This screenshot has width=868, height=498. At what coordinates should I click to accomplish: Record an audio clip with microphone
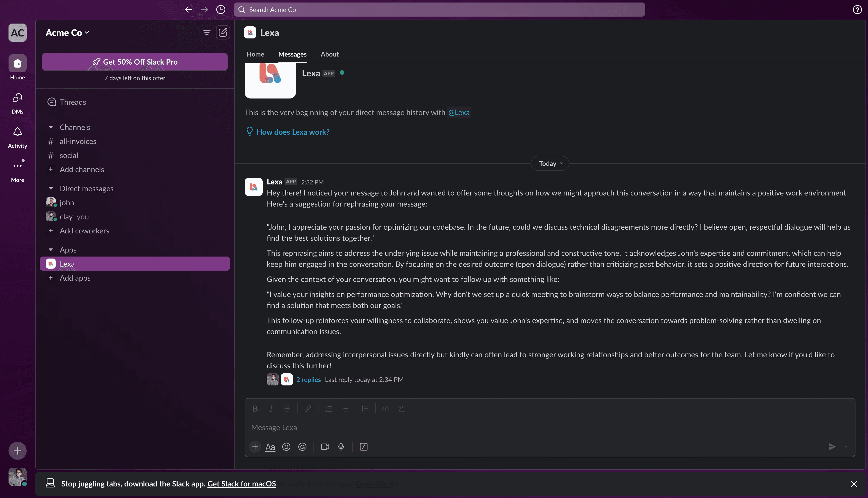tap(341, 447)
